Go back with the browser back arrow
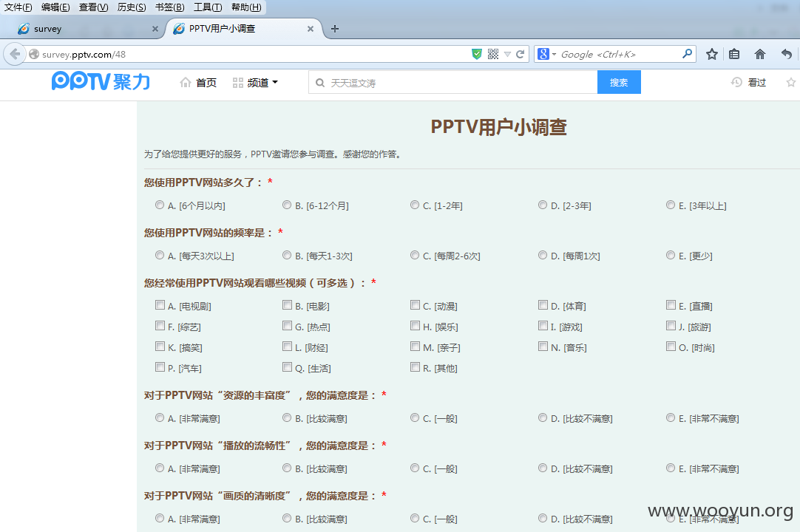The height and width of the screenshot is (532, 800). click(x=15, y=54)
